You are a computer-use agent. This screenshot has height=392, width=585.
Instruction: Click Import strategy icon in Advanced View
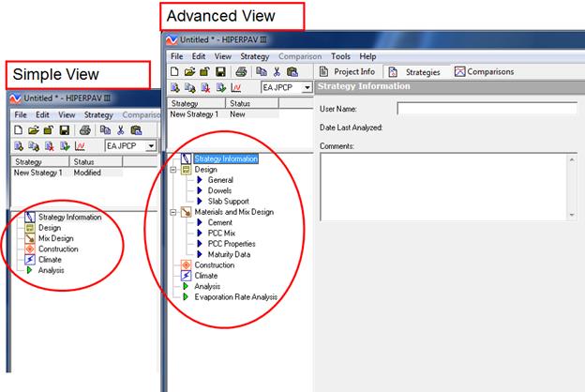221,88
